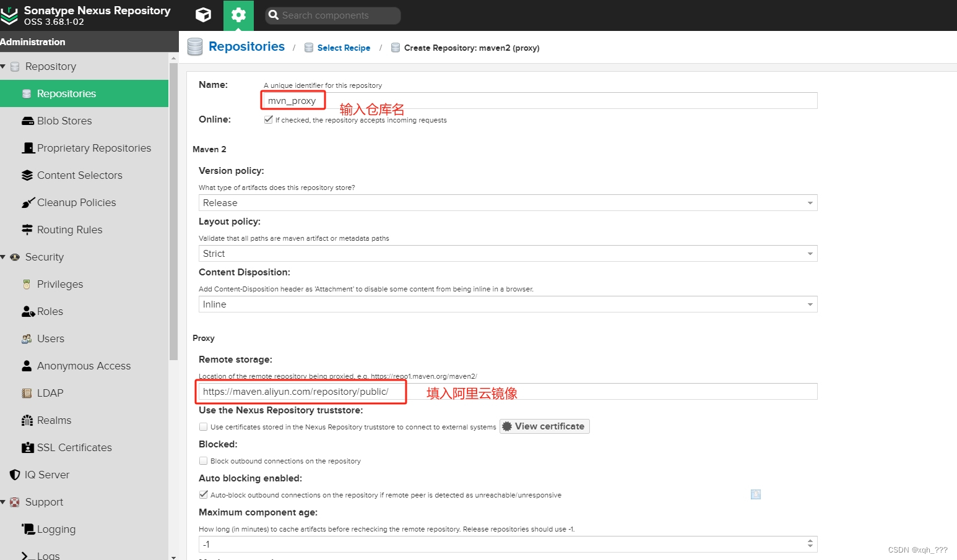Viewport: 957px width, 560px height.
Task: Click the View certificate button
Action: click(544, 426)
